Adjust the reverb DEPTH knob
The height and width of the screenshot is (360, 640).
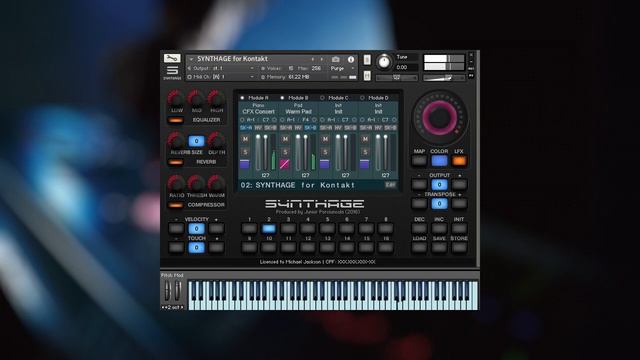click(x=216, y=140)
